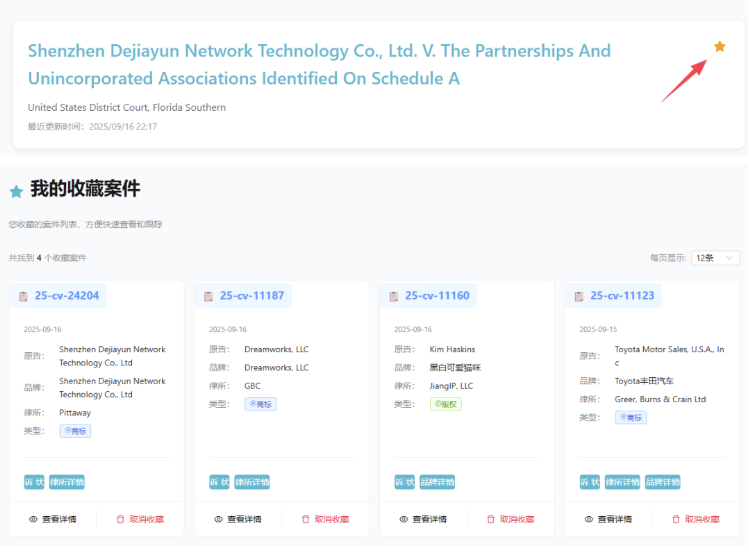
Task: Click the blue star icon beside 我的收藏案件
Action: pos(16,191)
